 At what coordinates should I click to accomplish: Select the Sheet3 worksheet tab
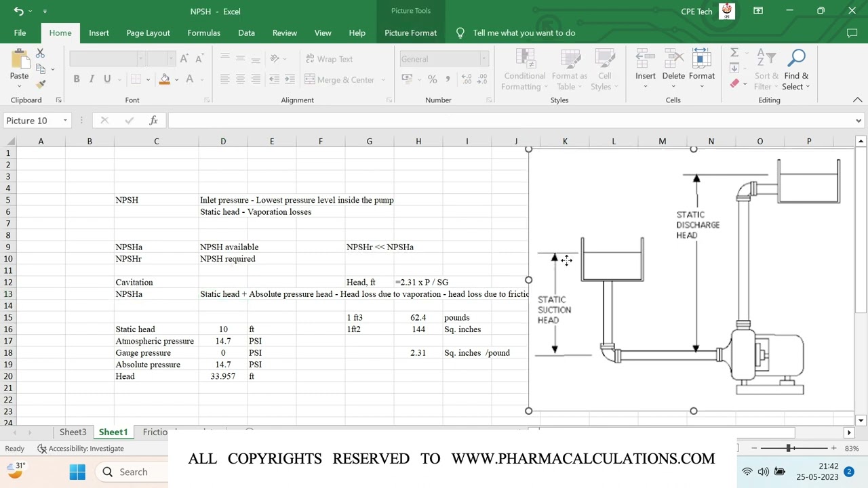coord(73,432)
